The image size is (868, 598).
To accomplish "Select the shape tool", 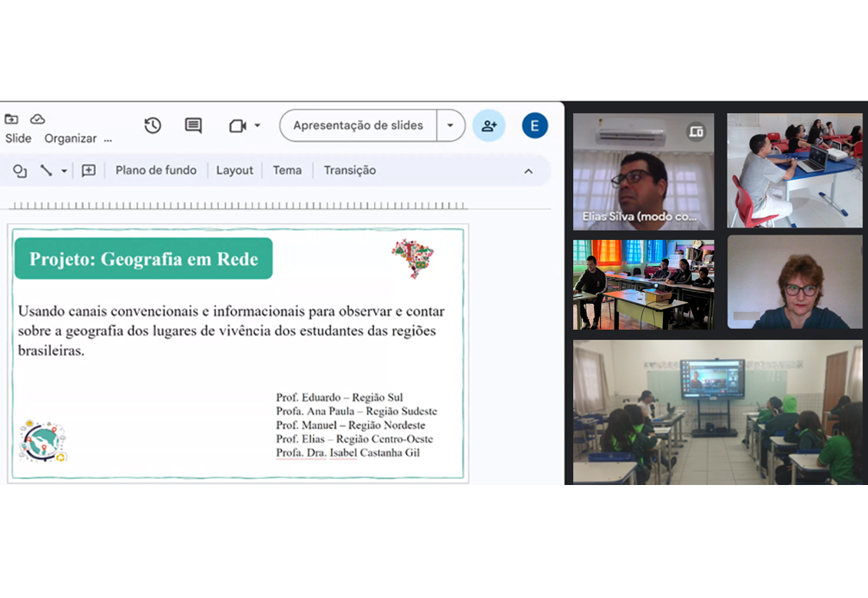I will pos(19,171).
